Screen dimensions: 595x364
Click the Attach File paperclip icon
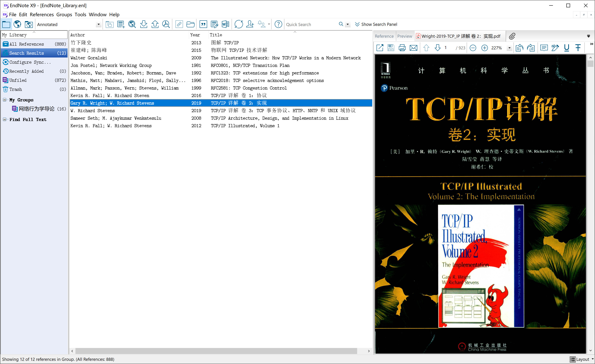click(x=512, y=36)
